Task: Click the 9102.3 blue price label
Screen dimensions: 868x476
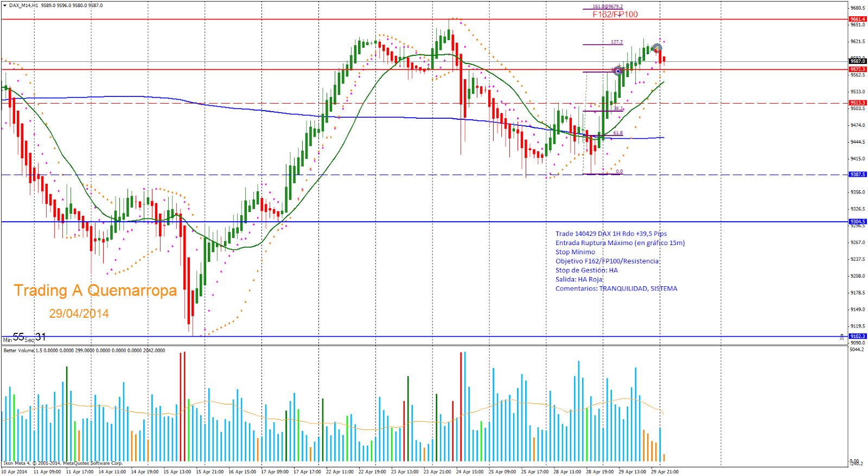Action: tap(857, 336)
